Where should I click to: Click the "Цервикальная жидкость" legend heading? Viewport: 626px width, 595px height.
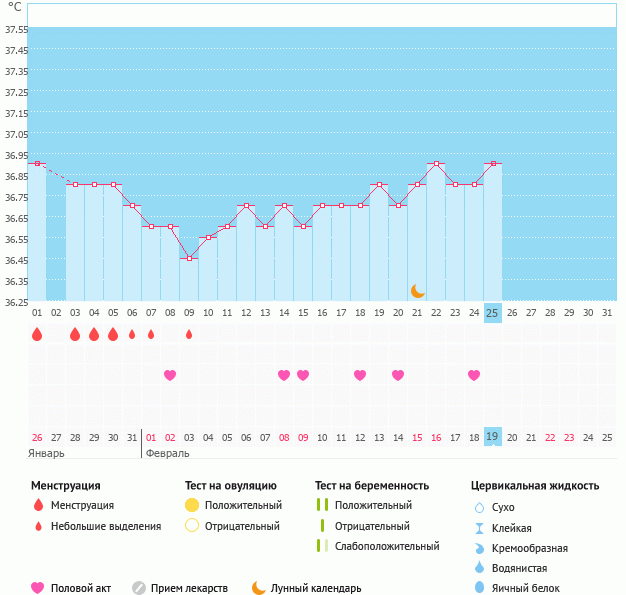tap(535, 485)
